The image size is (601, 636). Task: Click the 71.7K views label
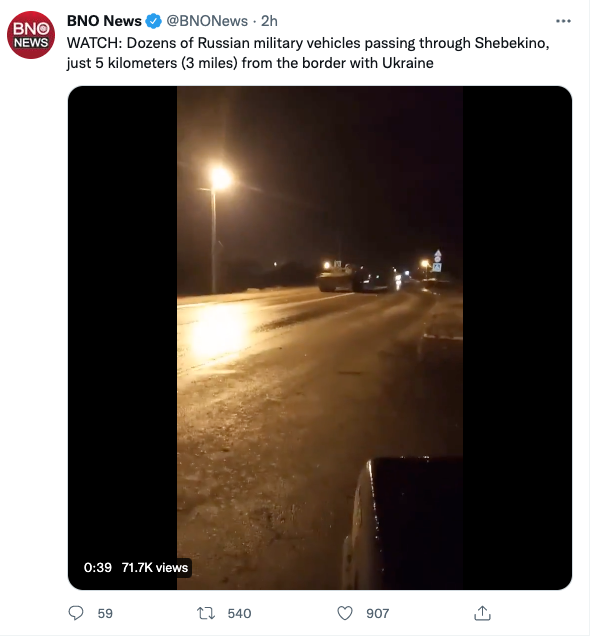[155, 567]
